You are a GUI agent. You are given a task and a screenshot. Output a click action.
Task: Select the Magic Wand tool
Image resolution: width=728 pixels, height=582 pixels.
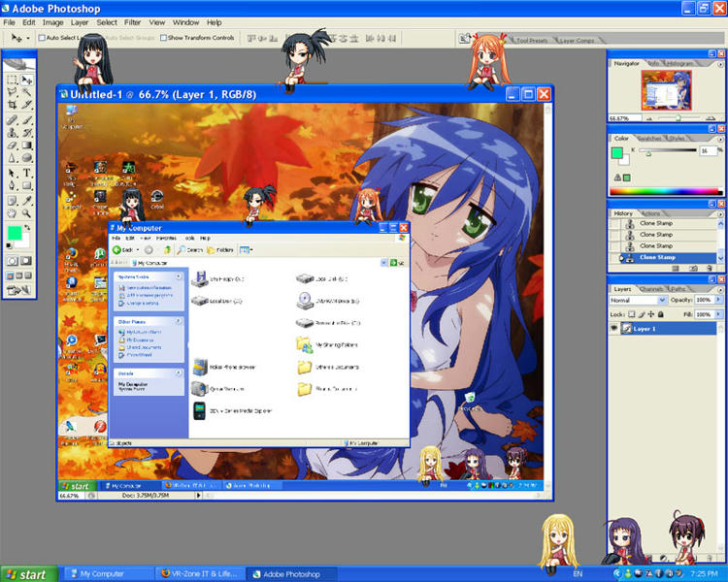(x=27, y=92)
